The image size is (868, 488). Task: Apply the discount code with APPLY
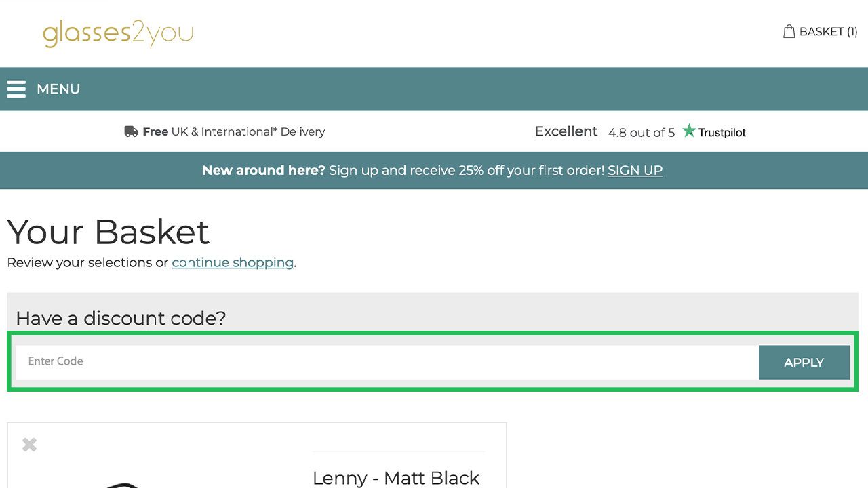[x=804, y=362]
